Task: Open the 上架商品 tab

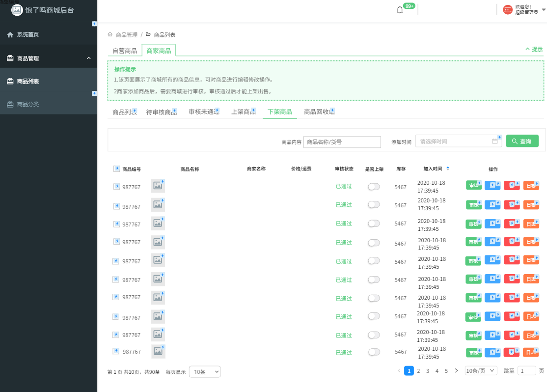Action: (244, 112)
